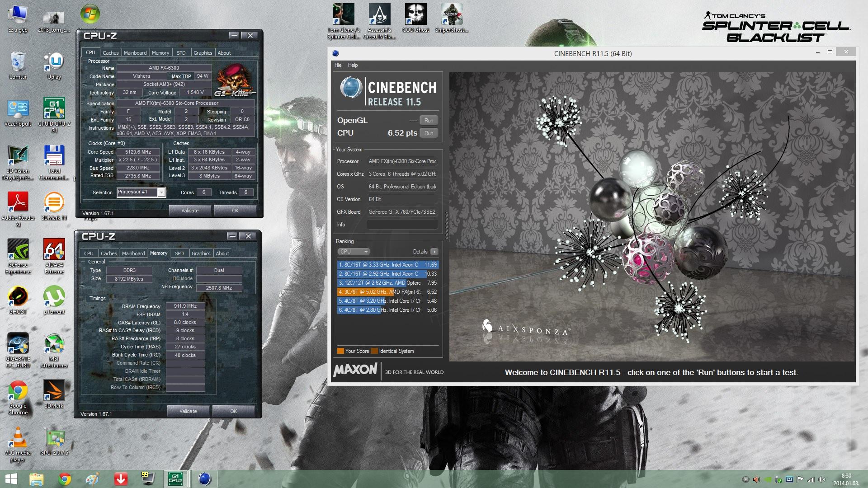Expand ranking Details arrow button
The image size is (868, 488).
pos(434,252)
